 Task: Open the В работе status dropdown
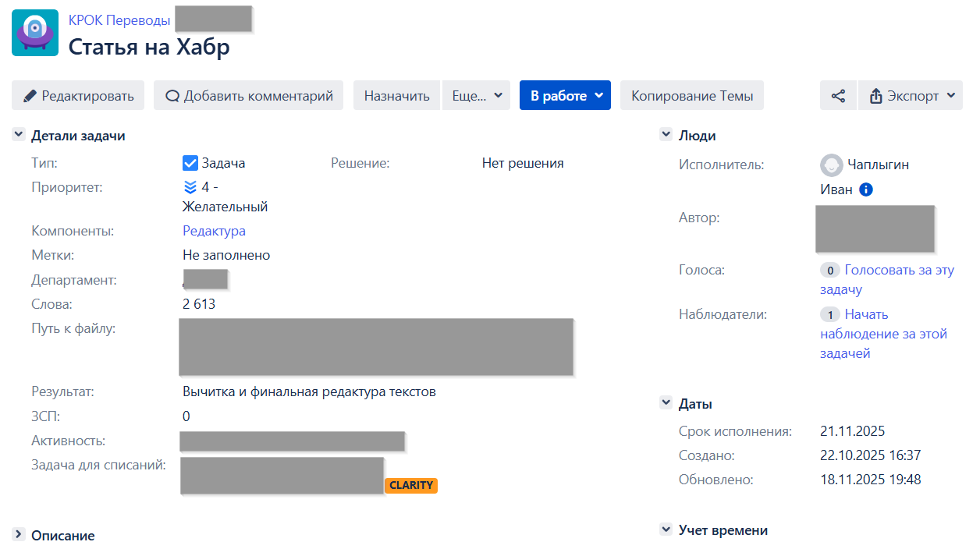click(x=565, y=96)
